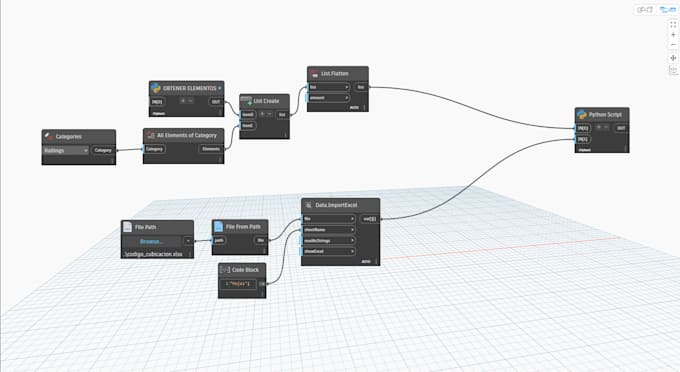Switch to graph view toggle at top right

(645, 9)
